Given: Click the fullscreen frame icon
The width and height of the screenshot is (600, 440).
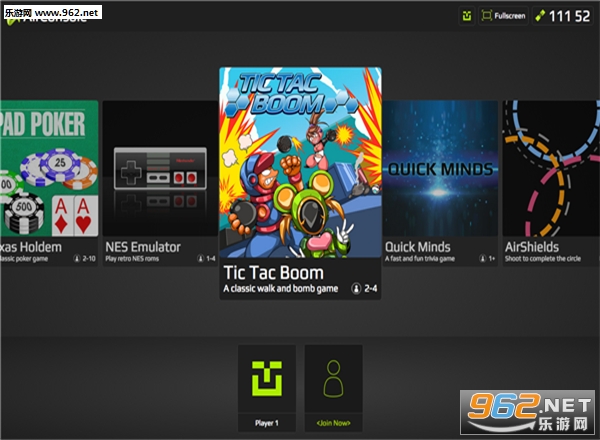Looking at the screenshot, I should click(486, 16).
